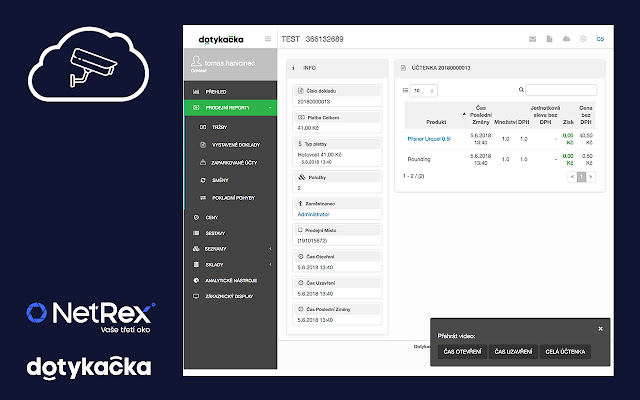The image size is (640, 400).
Task: Click the user avatar tomas.hanicinec
Action: [x=196, y=61]
